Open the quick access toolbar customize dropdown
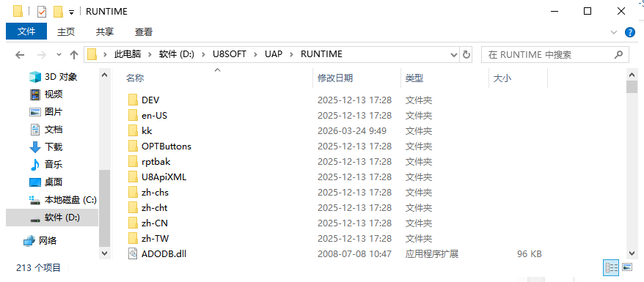Viewport: 644px width, 282px height. [x=71, y=12]
